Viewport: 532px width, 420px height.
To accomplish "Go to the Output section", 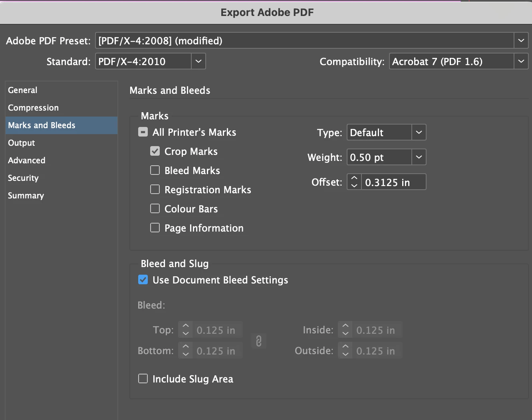I will [22, 143].
